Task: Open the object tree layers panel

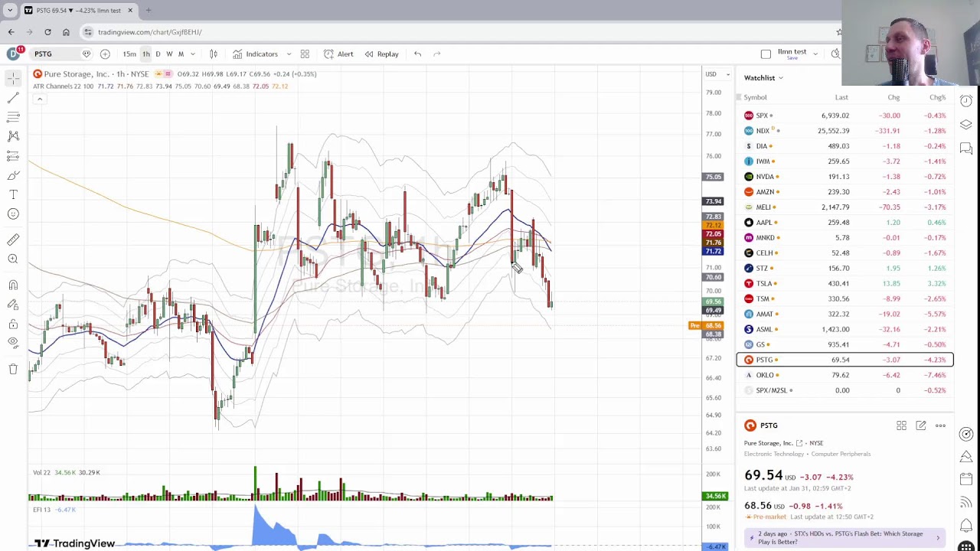Action: tap(966, 125)
